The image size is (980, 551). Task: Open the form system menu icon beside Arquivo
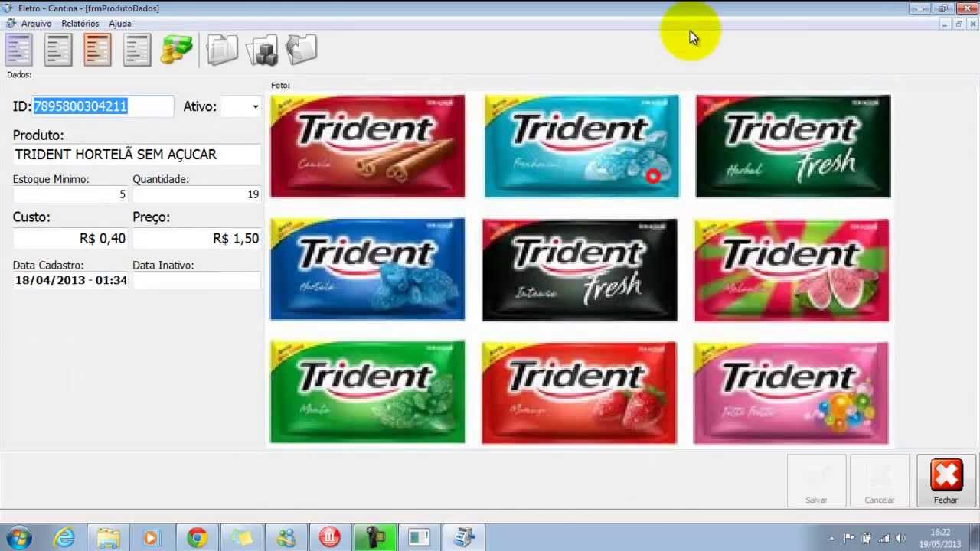11,24
